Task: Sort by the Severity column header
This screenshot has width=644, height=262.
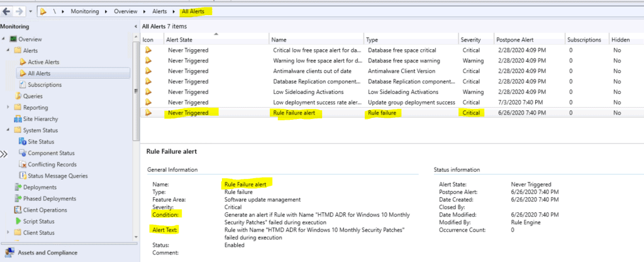Action: point(475,40)
